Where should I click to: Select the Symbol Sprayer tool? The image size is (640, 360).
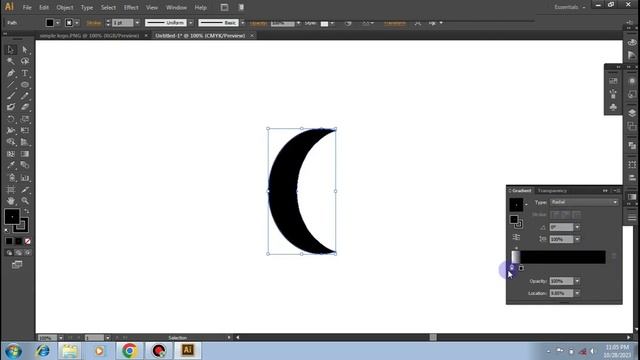coord(11,178)
